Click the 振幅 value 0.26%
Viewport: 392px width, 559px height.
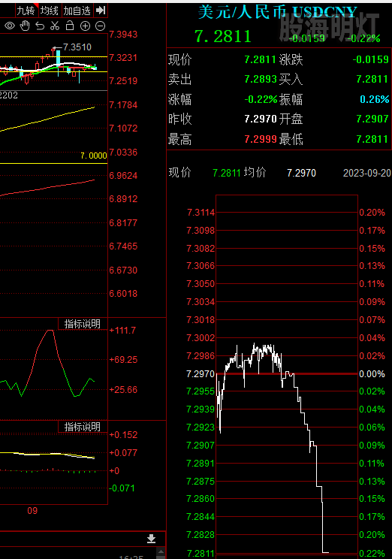tap(374, 99)
